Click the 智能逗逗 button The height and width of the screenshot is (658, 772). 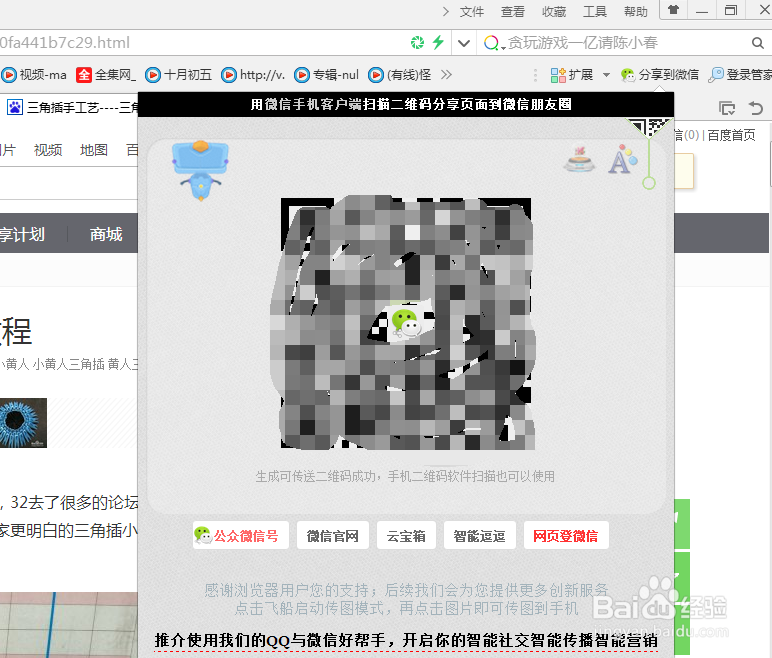pos(480,535)
